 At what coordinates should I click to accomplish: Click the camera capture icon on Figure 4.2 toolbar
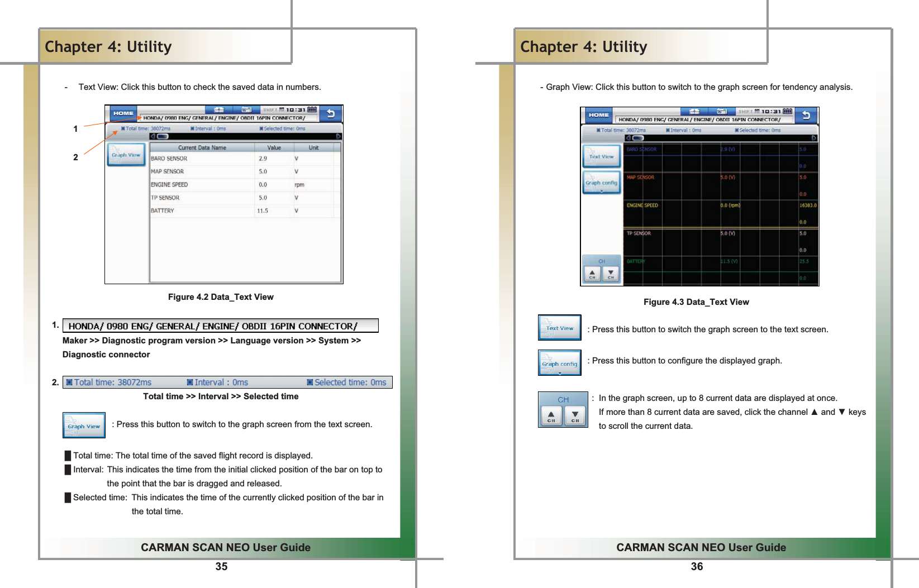(246, 109)
